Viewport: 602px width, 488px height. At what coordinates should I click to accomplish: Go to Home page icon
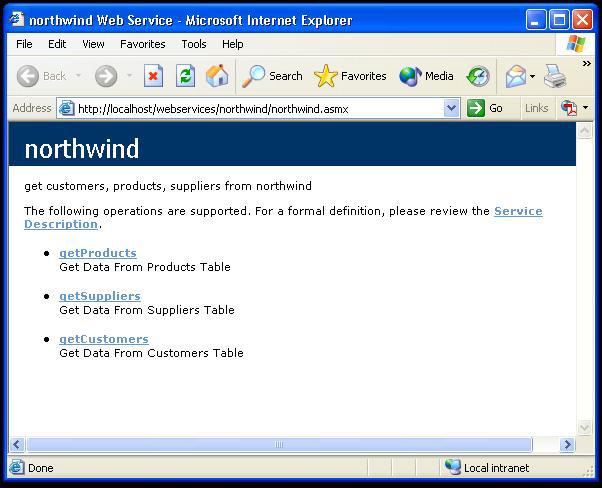217,76
